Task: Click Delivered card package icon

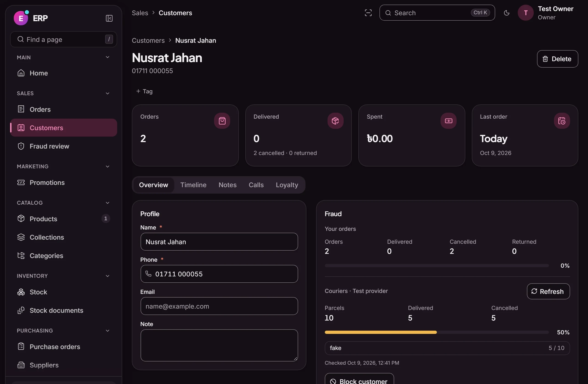Action: click(x=335, y=121)
